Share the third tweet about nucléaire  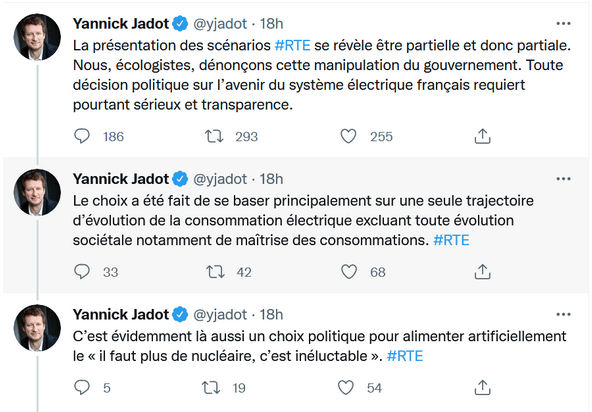[482, 387]
